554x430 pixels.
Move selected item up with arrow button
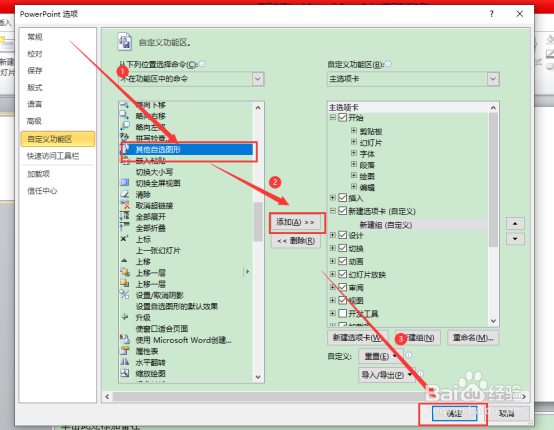click(515, 223)
